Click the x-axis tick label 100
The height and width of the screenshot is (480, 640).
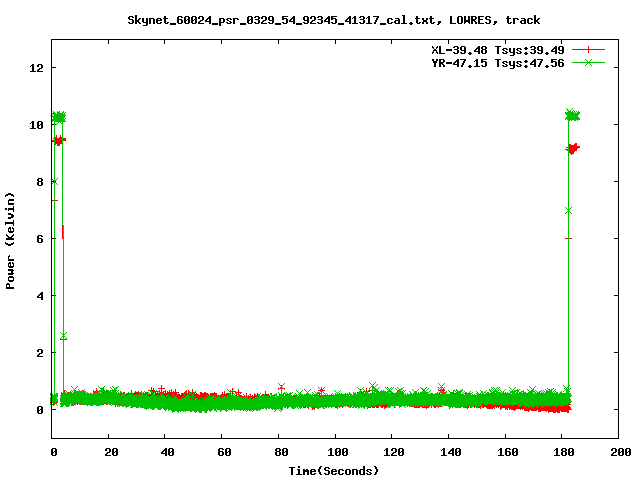pos(338,452)
